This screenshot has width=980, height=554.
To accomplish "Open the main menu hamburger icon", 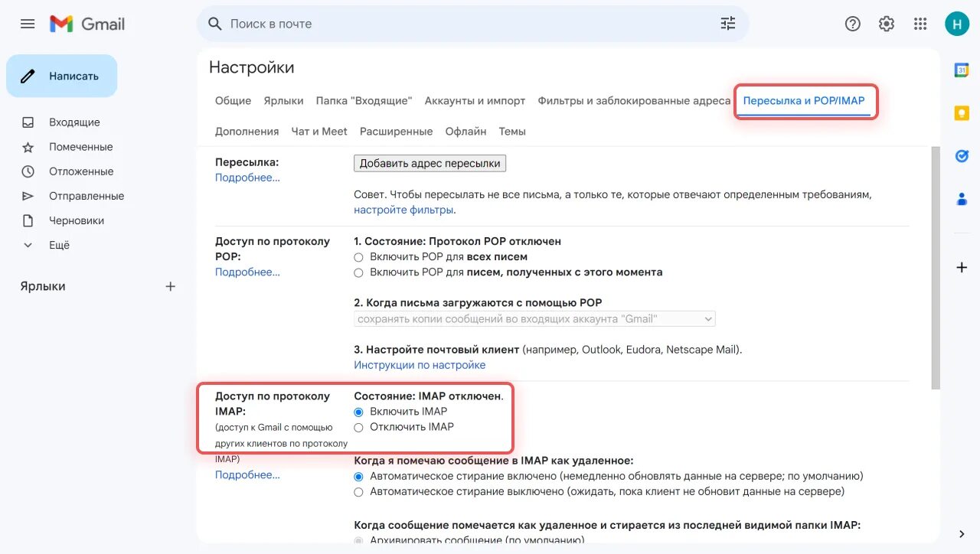I will (28, 24).
